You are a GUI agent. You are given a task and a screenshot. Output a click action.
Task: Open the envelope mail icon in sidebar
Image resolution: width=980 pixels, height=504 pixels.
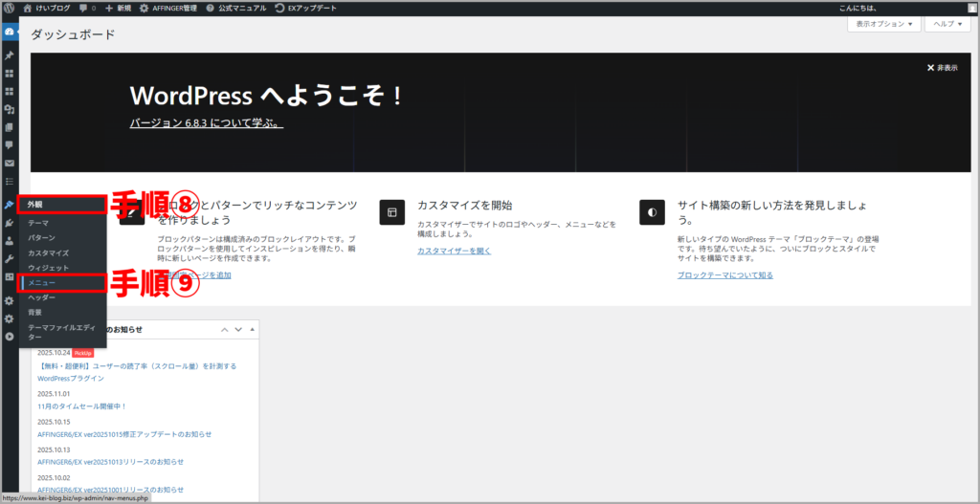tap(10, 163)
